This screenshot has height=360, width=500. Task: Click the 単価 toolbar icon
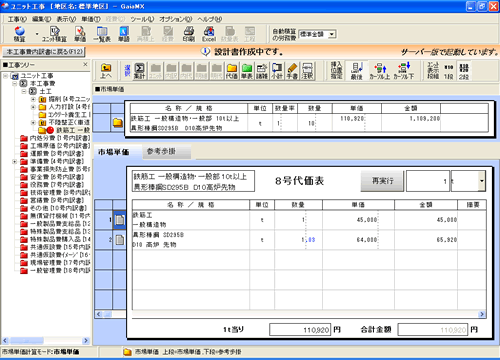[x=80, y=34]
